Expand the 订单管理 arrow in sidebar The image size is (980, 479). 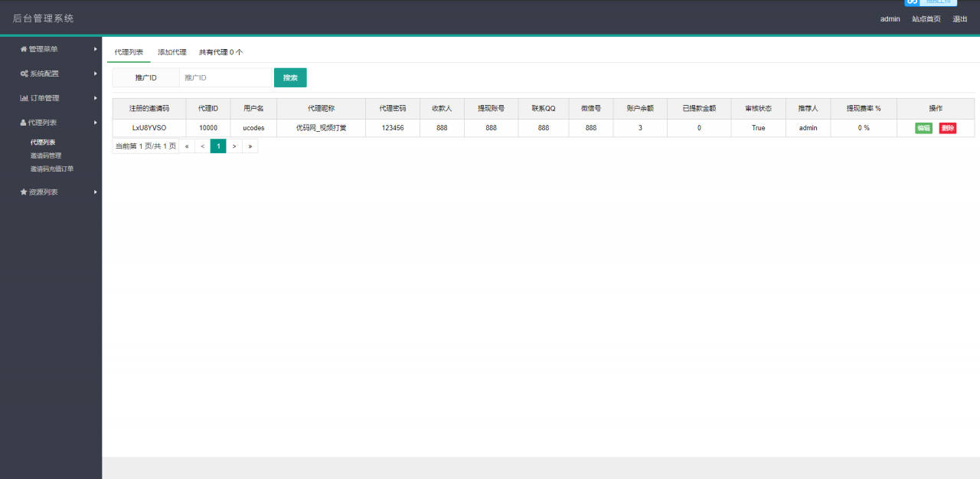[96, 98]
